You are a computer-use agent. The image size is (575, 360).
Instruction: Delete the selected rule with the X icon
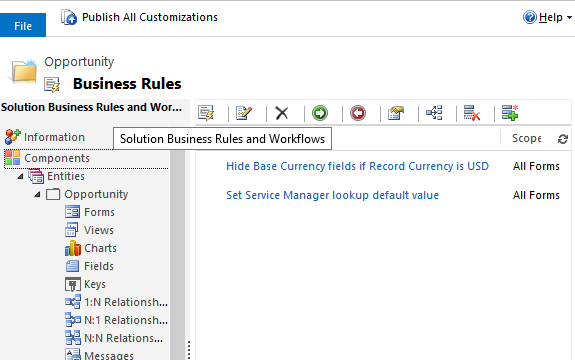click(282, 113)
